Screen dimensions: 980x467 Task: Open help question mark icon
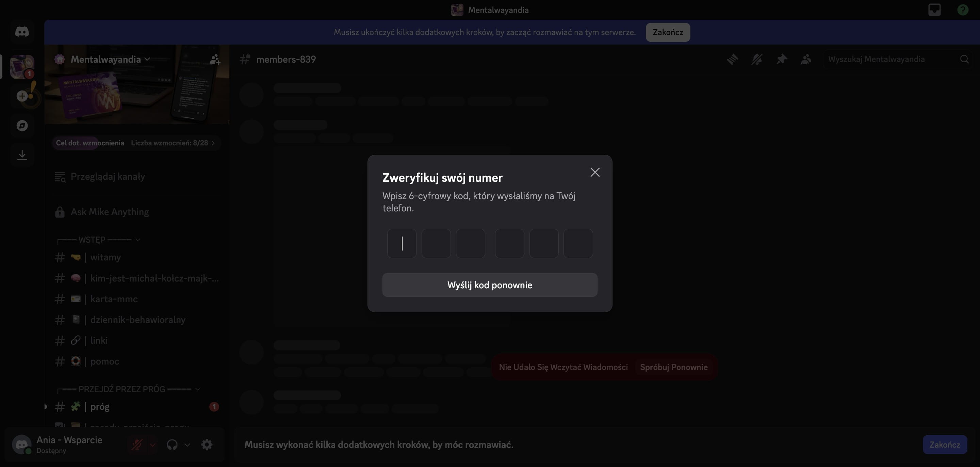pos(963,10)
